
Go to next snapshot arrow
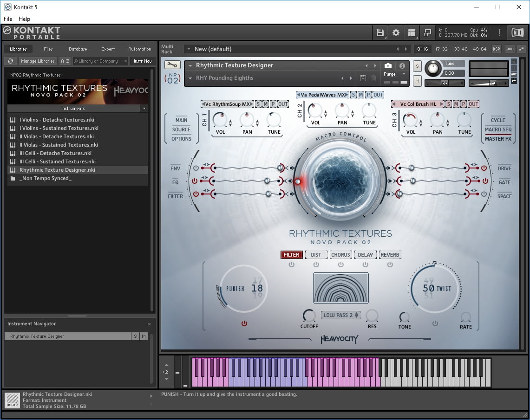[x=351, y=78]
